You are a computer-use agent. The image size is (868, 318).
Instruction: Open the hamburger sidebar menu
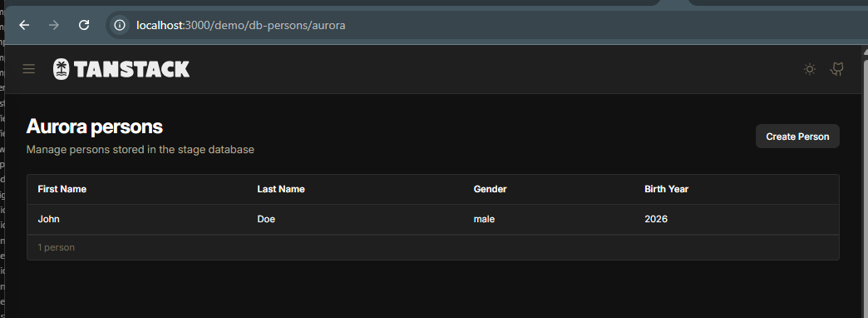[x=29, y=69]
